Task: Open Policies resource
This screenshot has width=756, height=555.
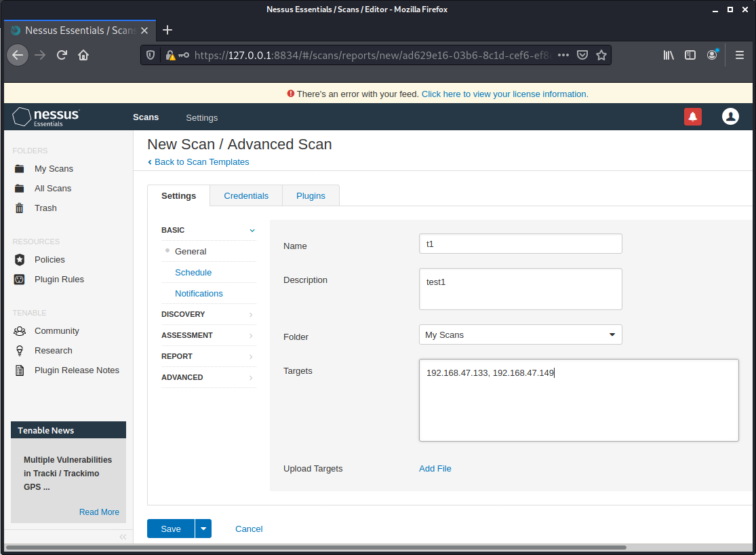Action: coord(49,260)
